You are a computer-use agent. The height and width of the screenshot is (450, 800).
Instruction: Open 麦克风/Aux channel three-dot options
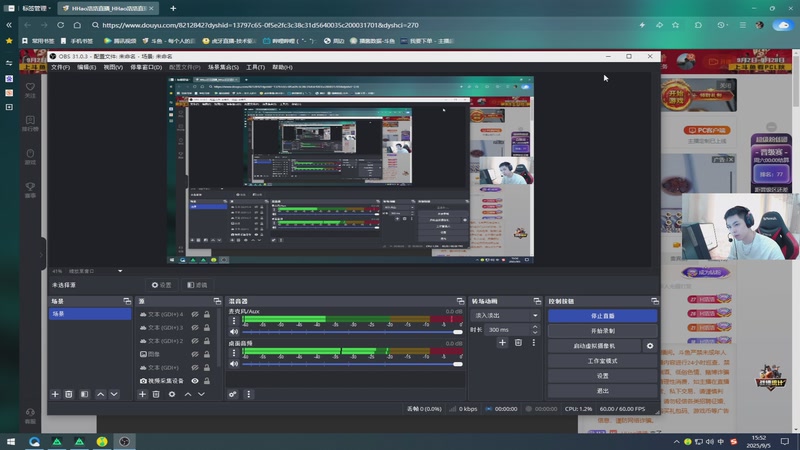(234, 321)
